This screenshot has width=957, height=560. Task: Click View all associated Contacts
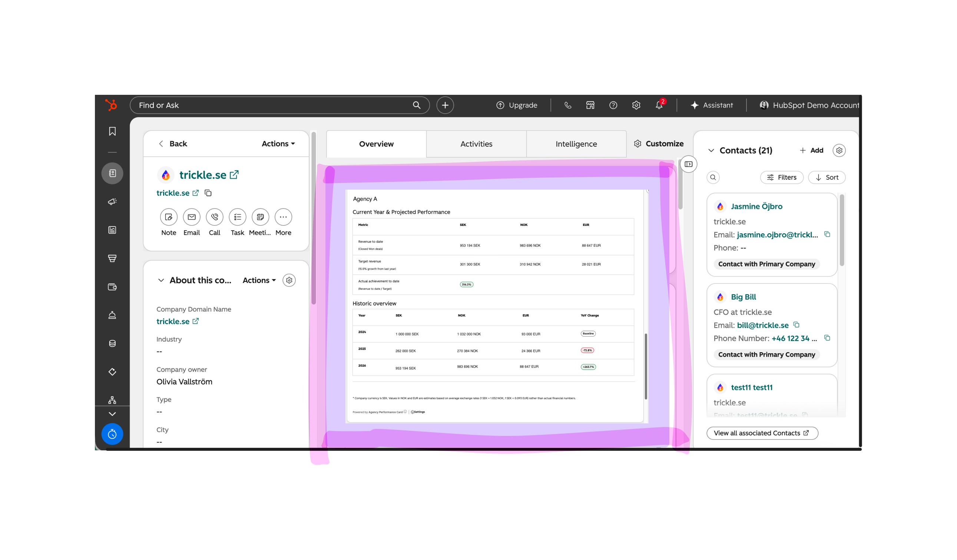click(x=762, y=433)
